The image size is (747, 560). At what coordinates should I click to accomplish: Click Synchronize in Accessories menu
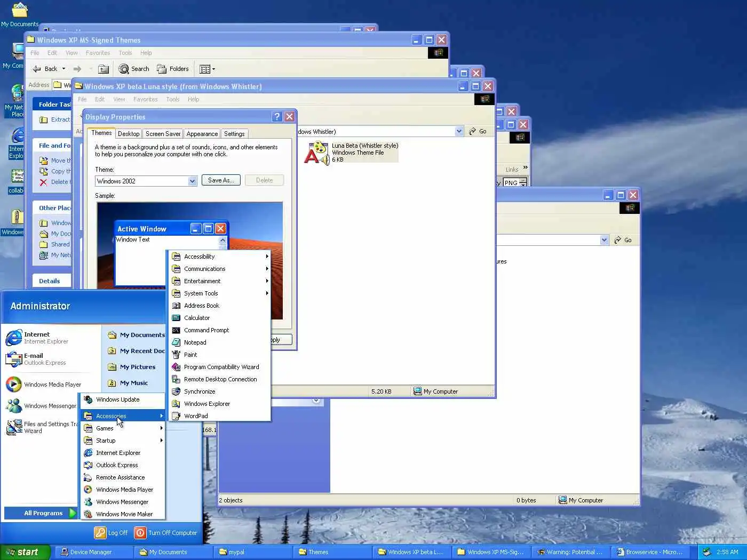tap(219, 391)
